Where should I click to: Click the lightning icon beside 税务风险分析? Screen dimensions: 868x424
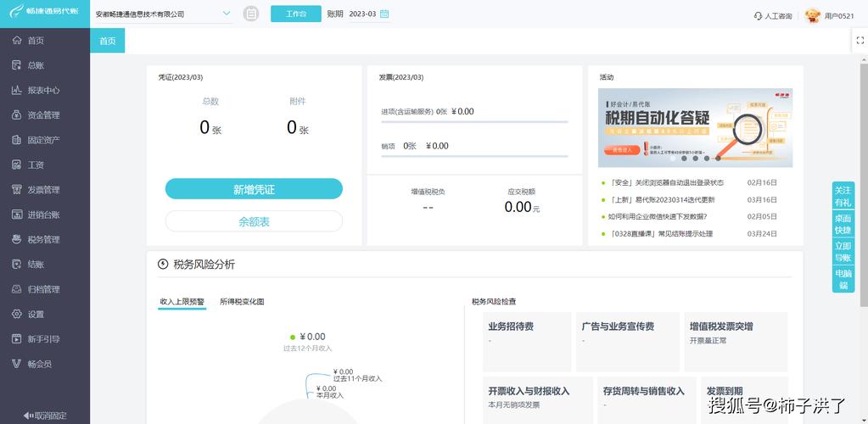point(163,264)
